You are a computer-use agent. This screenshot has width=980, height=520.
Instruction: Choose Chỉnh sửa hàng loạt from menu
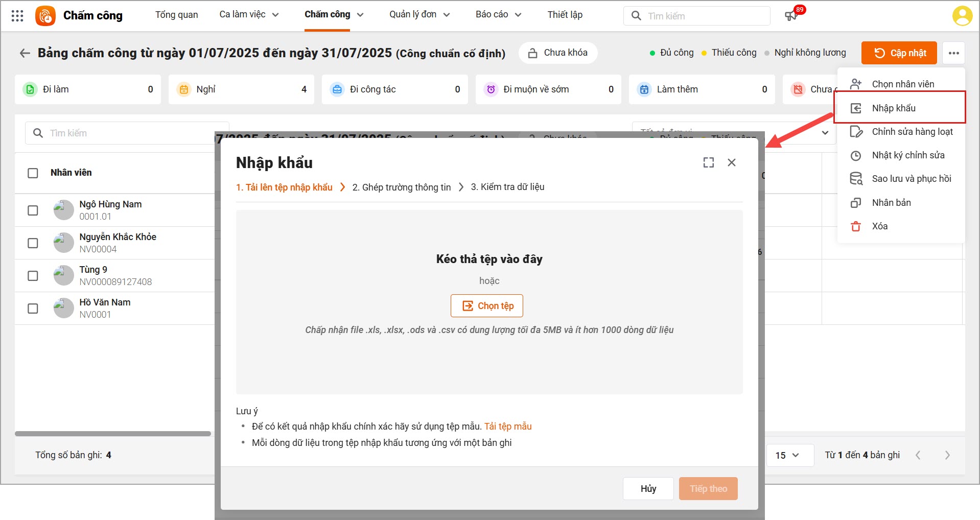pyautogui.click(x=912, y=132)
